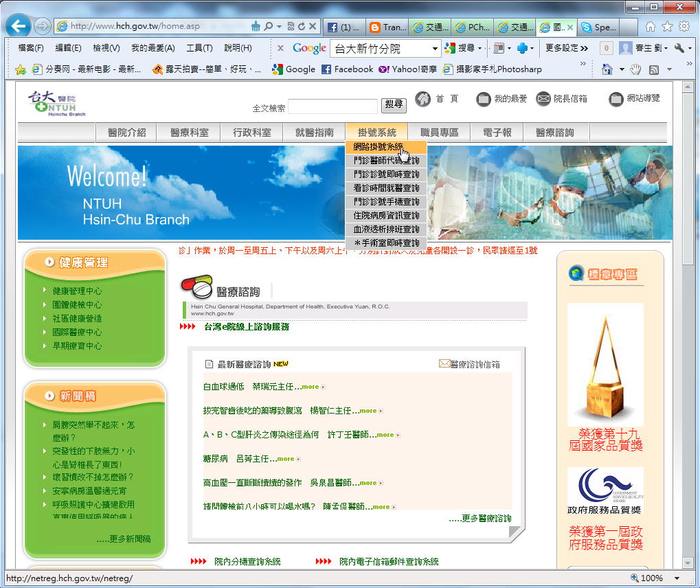Stop loading with the address bar X icon
The image size is (700, 588).
(x=313, y=26)
